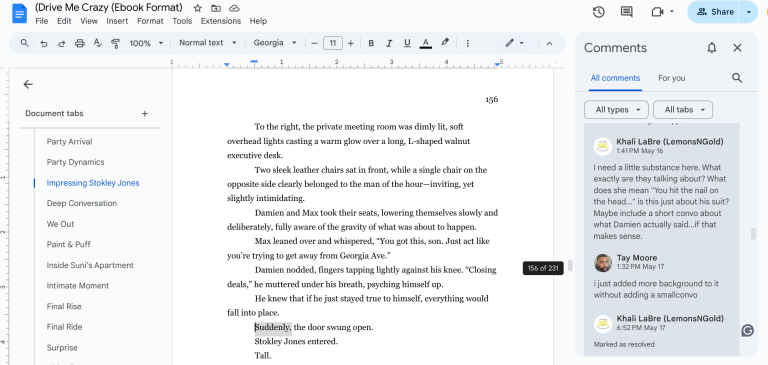
Task: Open the Format menu
Action: pos(150,21)
